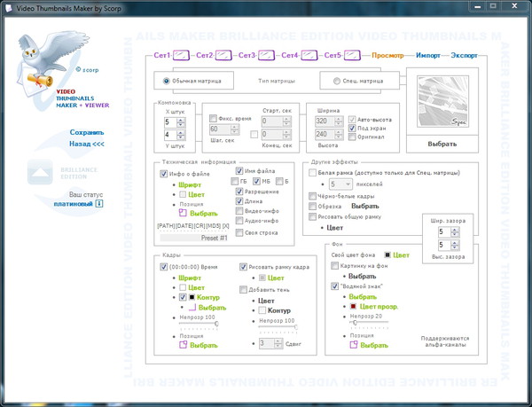
Task: Toggle the Имя файла checkbox
Action: [240, 172]
